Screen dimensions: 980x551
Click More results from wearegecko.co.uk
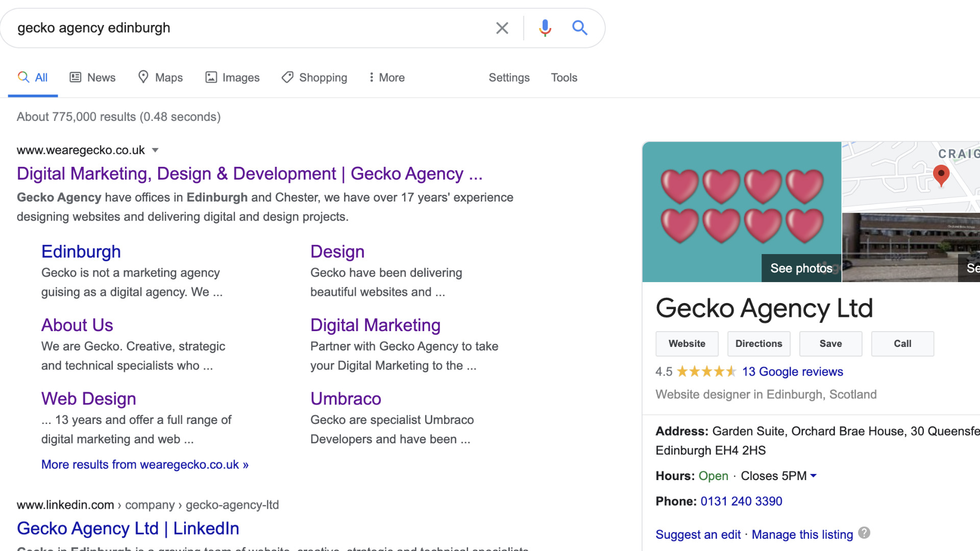145,465
